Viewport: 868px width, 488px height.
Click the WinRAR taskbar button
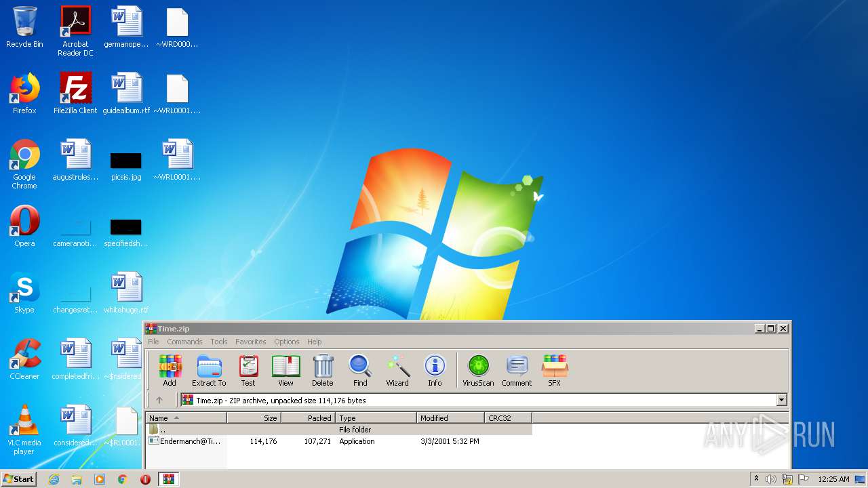(168, 479)
